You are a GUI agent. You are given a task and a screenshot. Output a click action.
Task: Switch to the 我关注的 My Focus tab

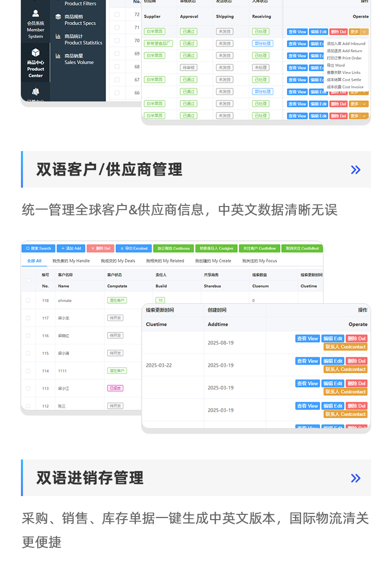(x=260, y=261)
